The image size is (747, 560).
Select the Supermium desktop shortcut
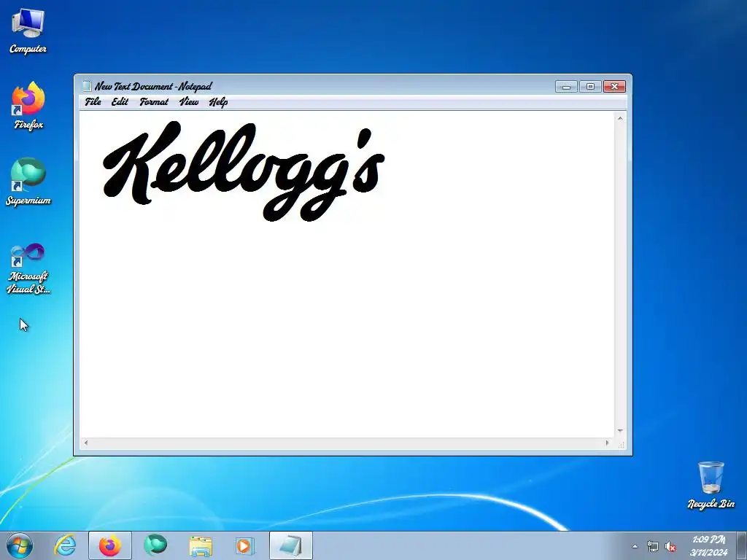click(28, 182)
